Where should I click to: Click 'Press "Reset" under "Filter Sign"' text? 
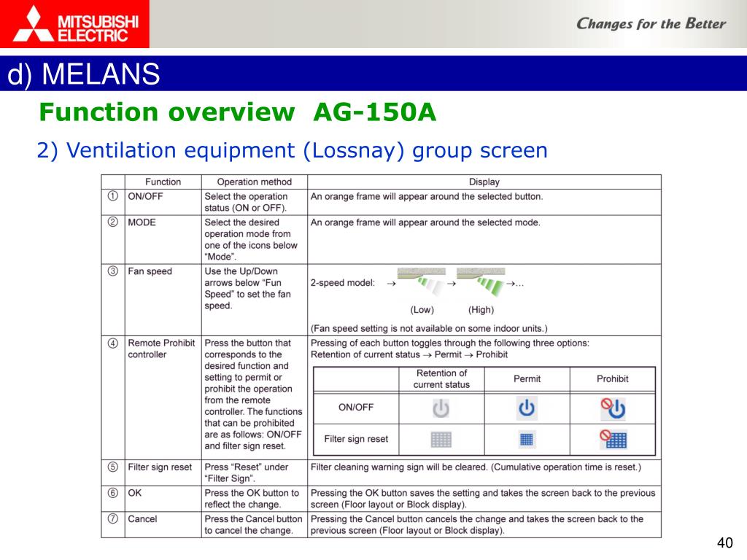point(247,472)
